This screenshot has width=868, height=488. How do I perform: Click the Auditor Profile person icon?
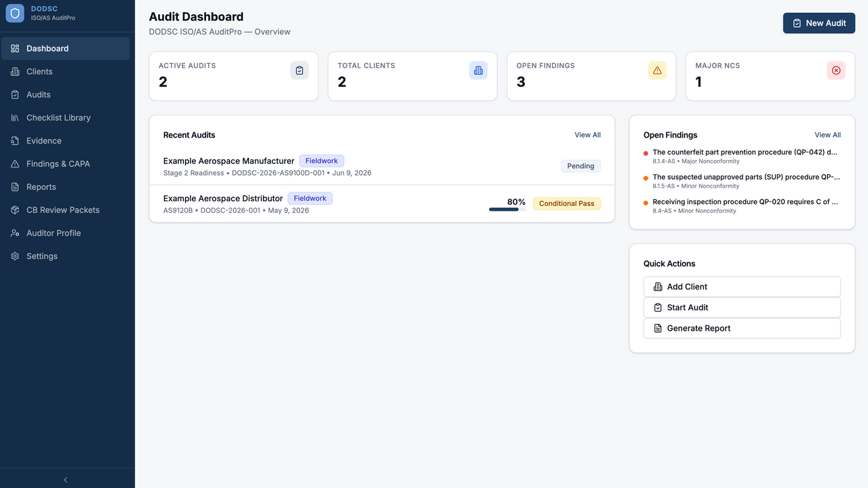15,233
